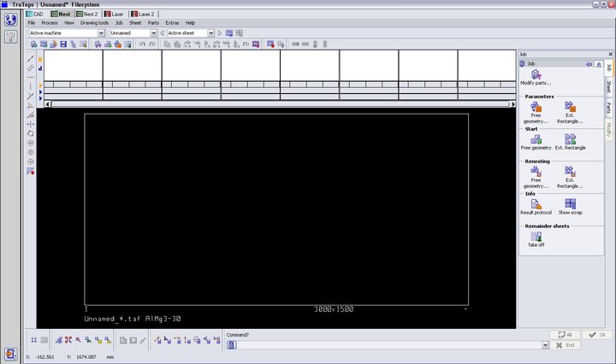Click the magnifier zoom window icon
Image resolution: width=616 pixels, height=364 pixels.
pyautogui.click(x=78, y=340)
